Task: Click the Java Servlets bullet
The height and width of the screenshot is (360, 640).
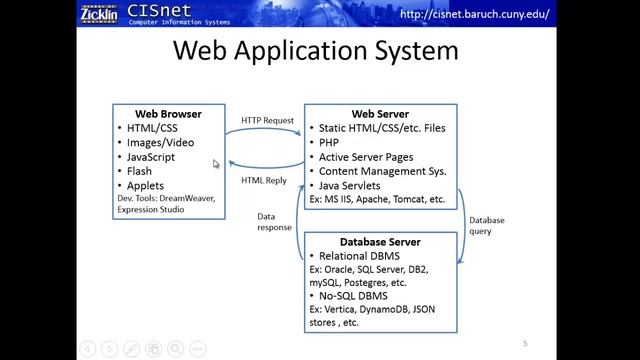Action: [x=349, y=186]
